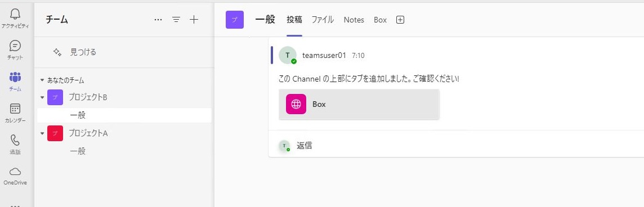Click the more options ellipsis beside チーム
The height and width of the screenshot is (207, 644).
tap(158, 19)
